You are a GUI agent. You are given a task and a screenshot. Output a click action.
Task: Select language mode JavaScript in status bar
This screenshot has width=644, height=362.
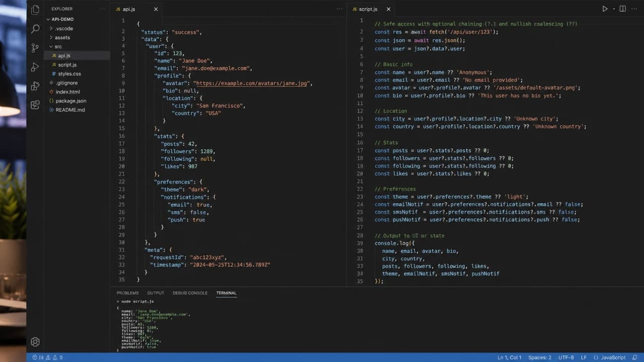tap(610, 357)
